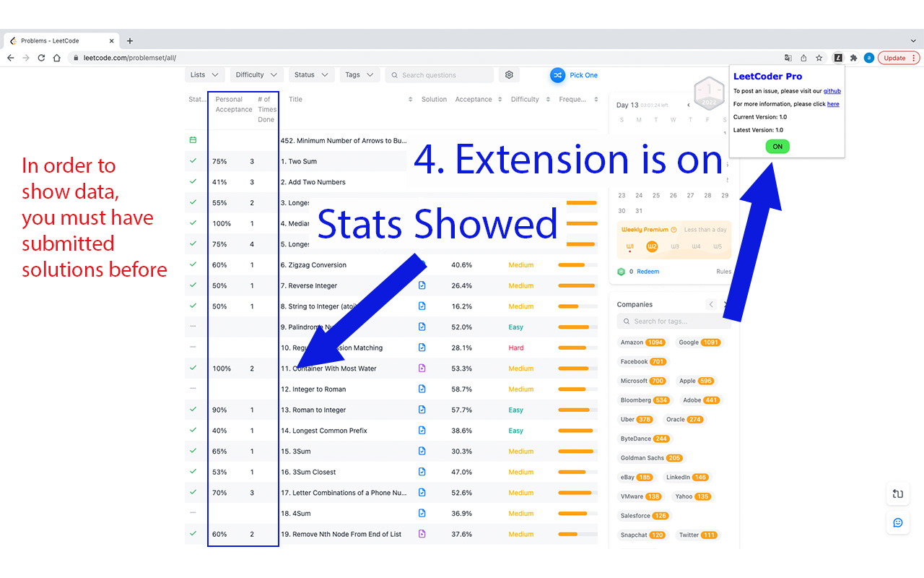This screenshot has width=924, height=578.
Task: Open solution icon for 8. String to Integer
Action: pos(422,306)
